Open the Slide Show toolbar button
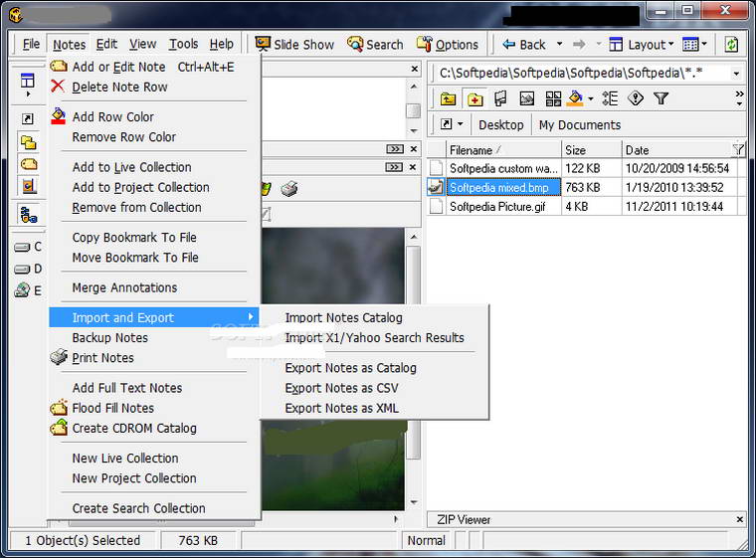 pyautogui.click(x=294, y=45)
